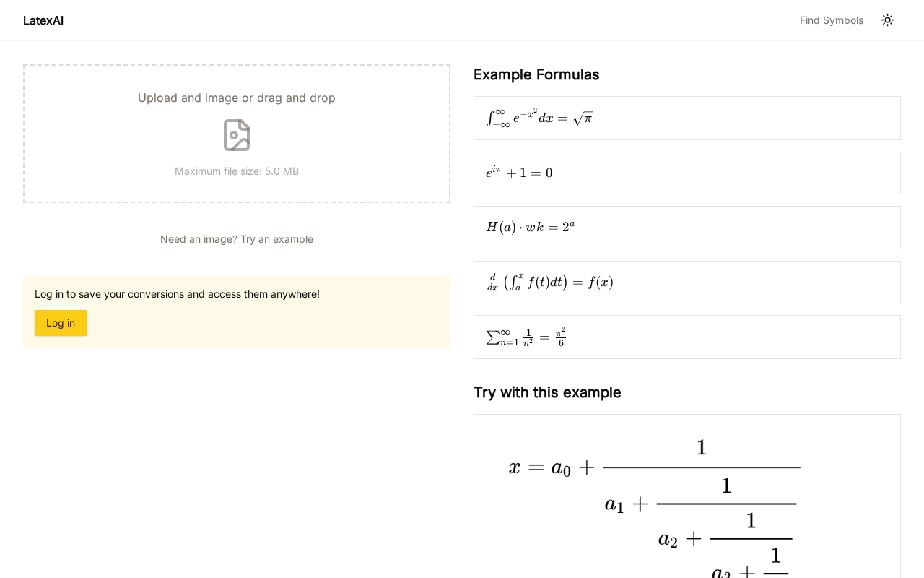The image size is (924, 578).
Task: Click the upload drag and drop area
Action: 237,134
